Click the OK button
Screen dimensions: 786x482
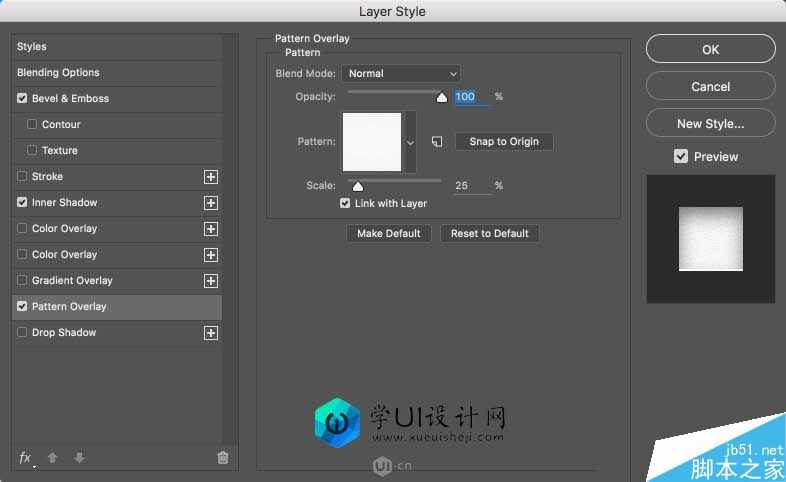(710, 49)
